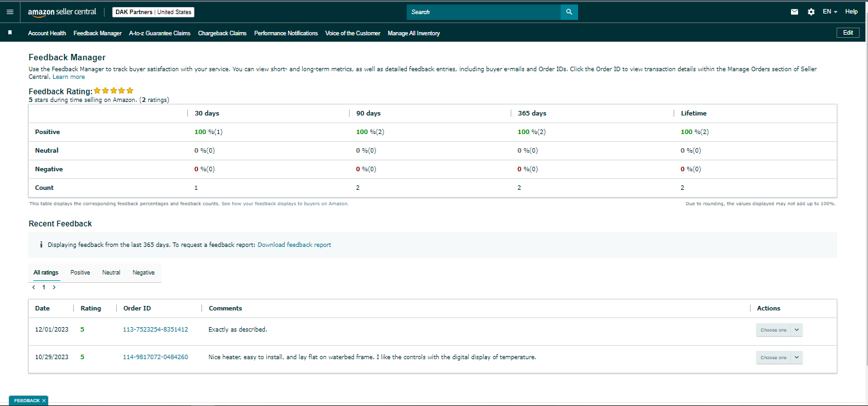
Task: Switch to the Negative tab
Action: (144, 273)
